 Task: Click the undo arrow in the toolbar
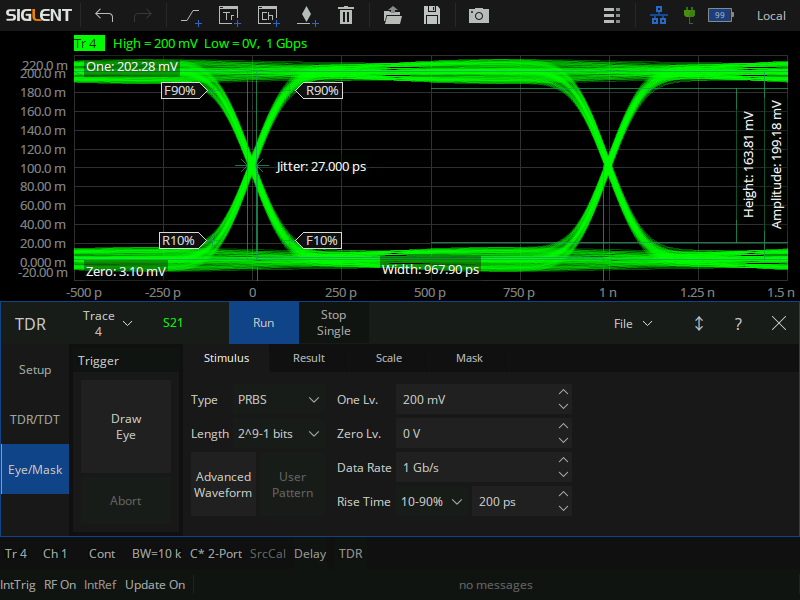(x=104, y=15)
